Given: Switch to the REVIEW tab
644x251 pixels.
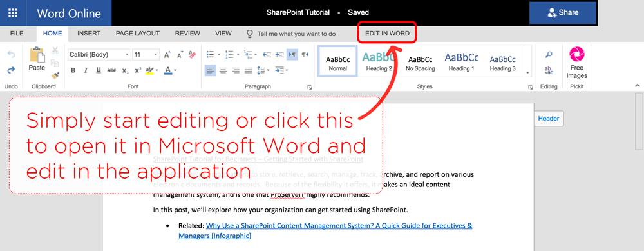Looking at the screenshot, I should (187, 34).
